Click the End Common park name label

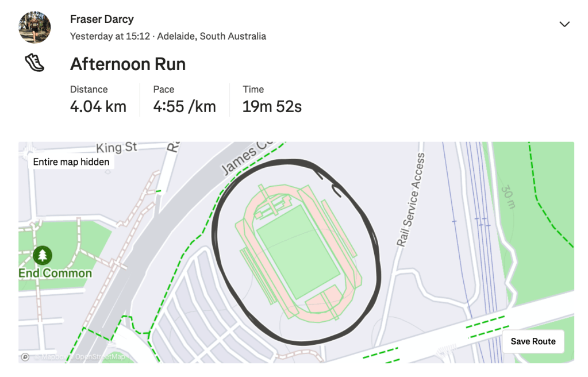click(55, 273)
